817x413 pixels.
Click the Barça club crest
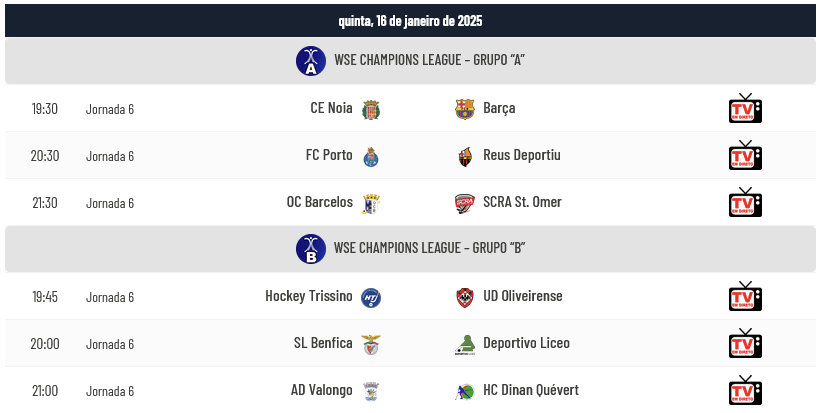465,109
